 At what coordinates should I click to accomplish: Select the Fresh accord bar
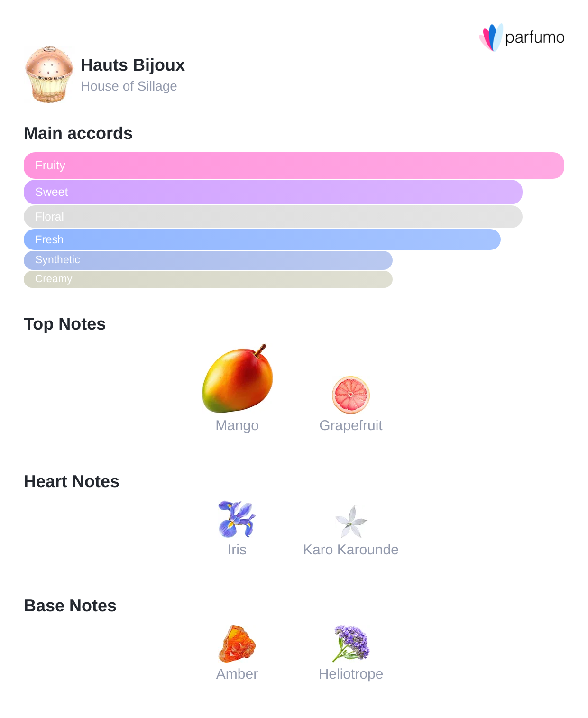[x=262, y=239]
